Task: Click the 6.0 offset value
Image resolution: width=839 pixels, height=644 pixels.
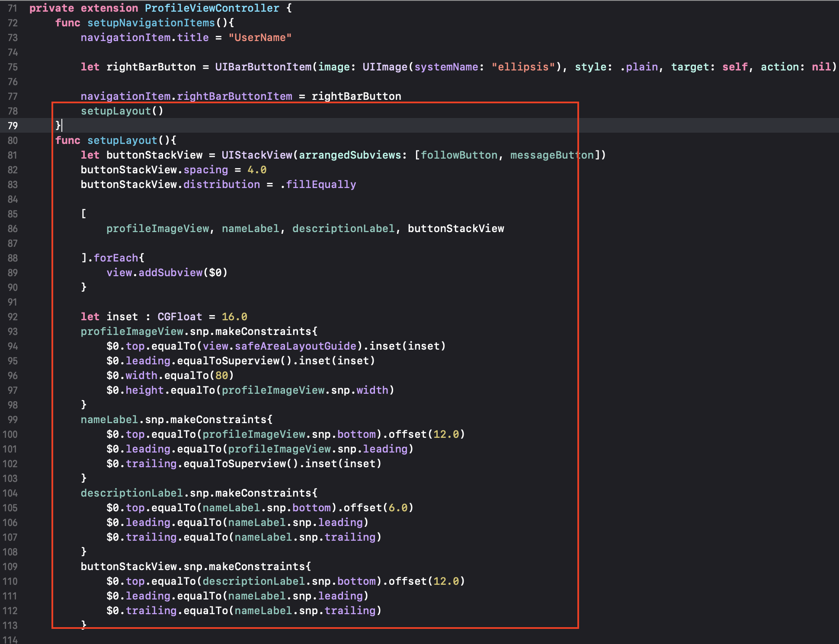Action: [397, 508]
